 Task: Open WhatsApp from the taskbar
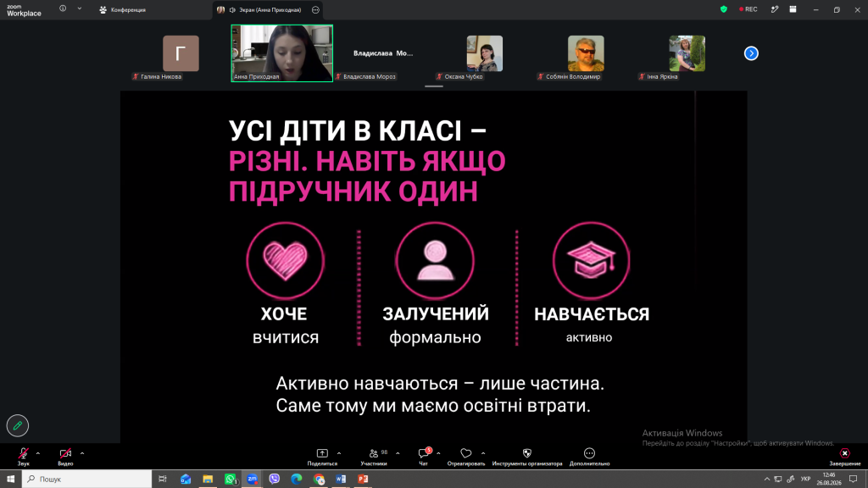pos(231,480)
